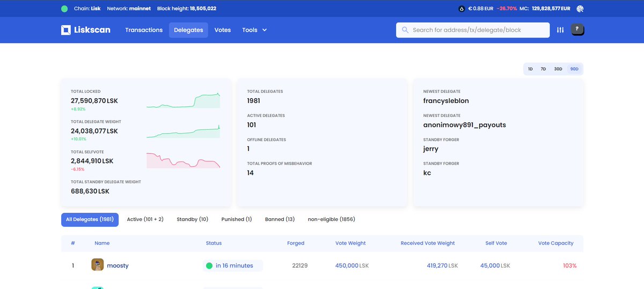Switch to the Active (101 + 2) tab
This screenshot has height=289, width=644.
coord(145,219)
